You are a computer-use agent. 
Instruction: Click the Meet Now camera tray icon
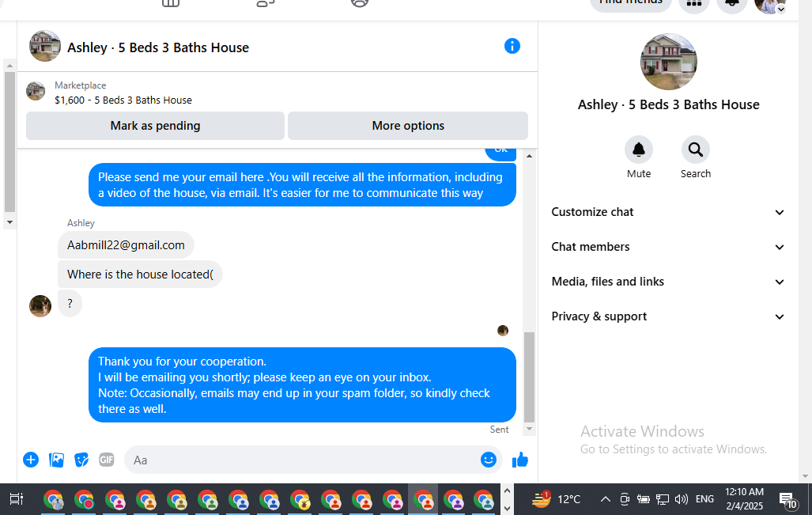coord(625,499)
